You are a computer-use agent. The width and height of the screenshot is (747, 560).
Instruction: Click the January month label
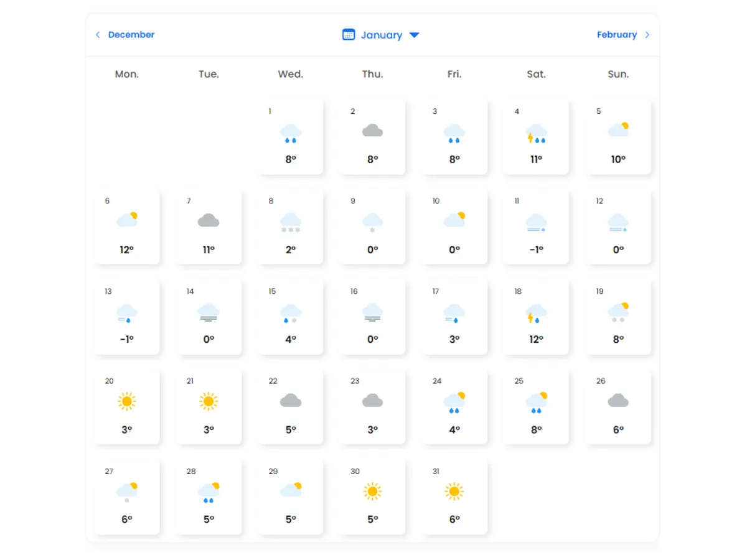pyautogui.click(x=381, y=35)
